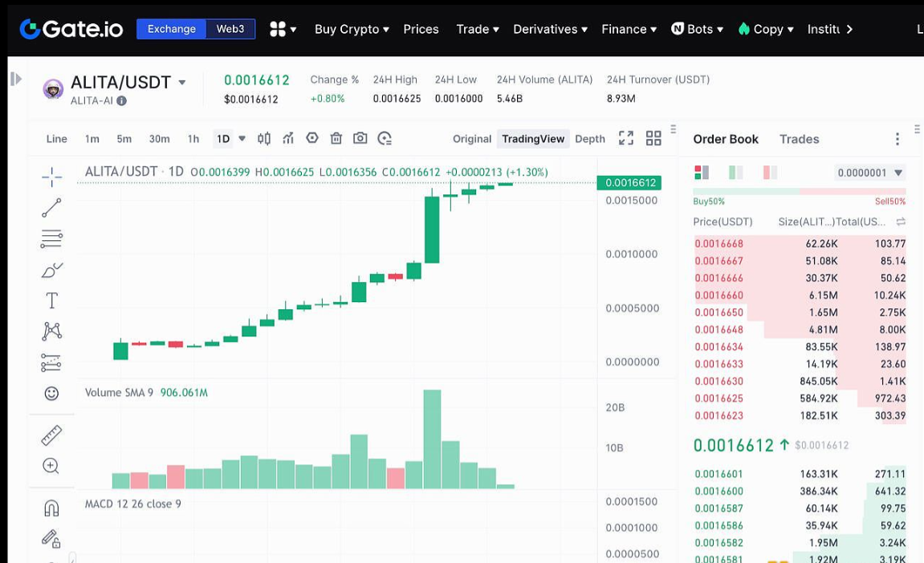Remove drawings with the trash bin icon

click(336, 138)
